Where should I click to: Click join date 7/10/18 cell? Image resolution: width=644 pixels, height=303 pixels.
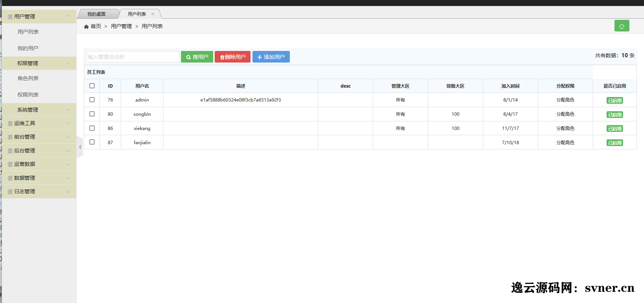510,143
